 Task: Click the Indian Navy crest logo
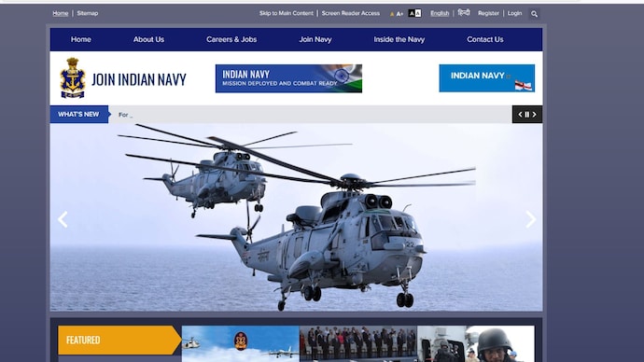tap(73, 78)
